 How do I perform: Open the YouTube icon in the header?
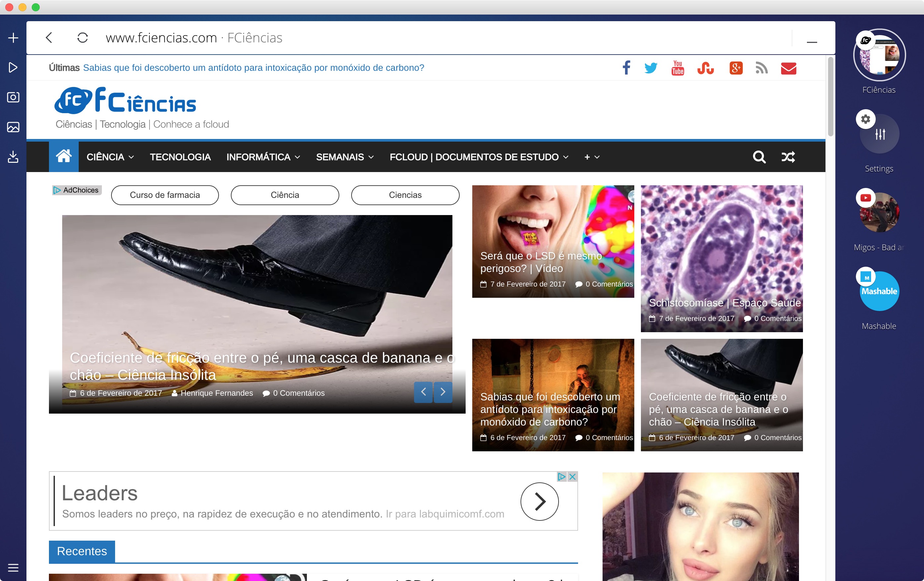point(678,68)
